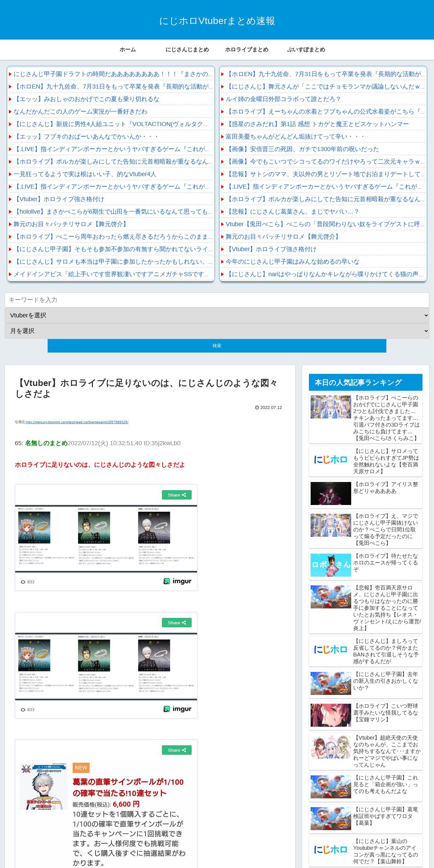
Task: Click the poster name 名無しのまとめ
Action: (46, 443)
